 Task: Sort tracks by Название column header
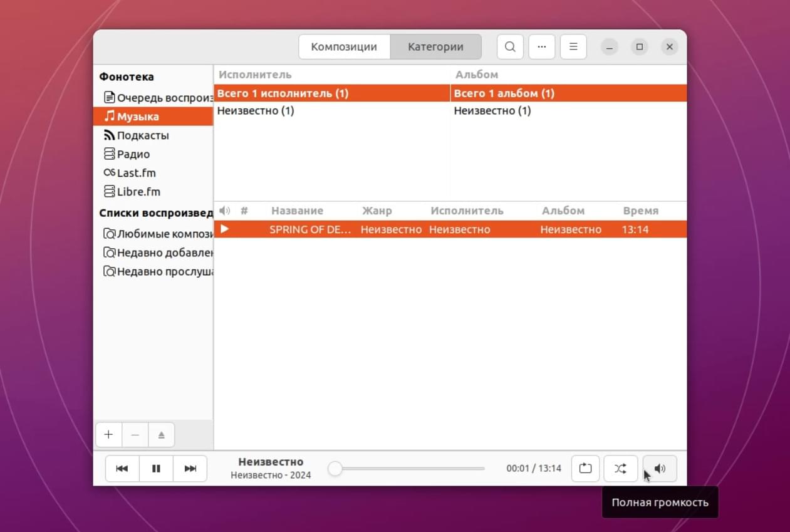(x=297, y=211)
